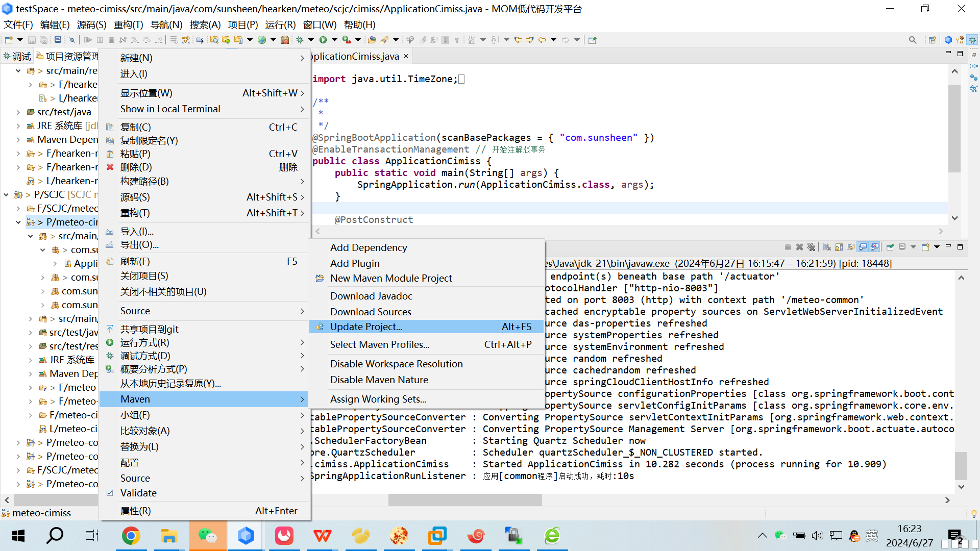Open the Run button dropdown arrow

(x=334, y=40)
